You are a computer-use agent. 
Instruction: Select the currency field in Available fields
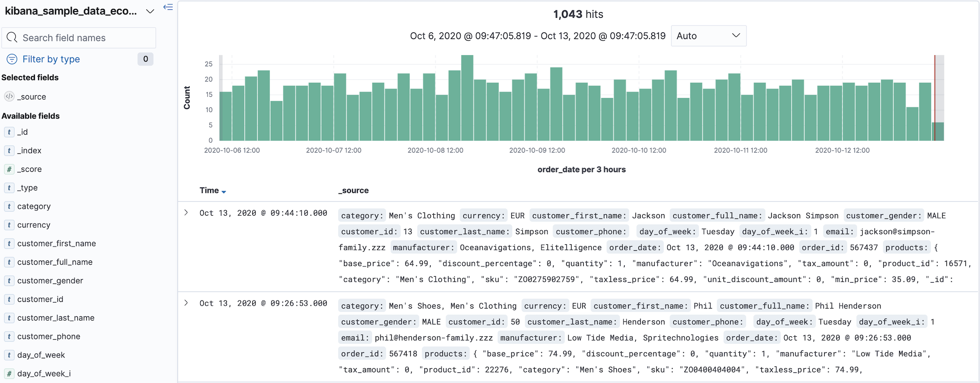(34, 225)
